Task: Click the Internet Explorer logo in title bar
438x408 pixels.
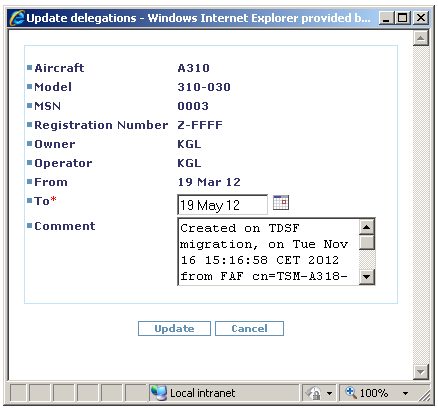Action: (x=17, y=18)
